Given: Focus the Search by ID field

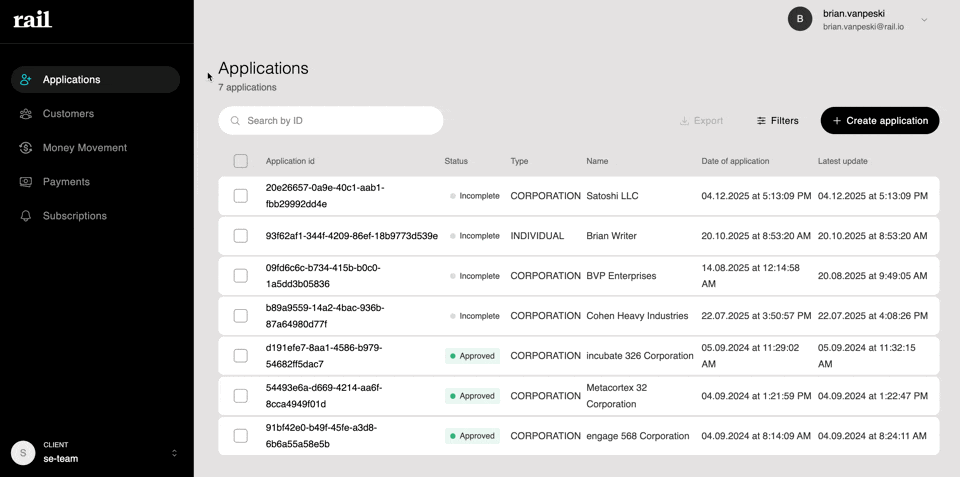Looking at the screenshot, I should 340,121.
